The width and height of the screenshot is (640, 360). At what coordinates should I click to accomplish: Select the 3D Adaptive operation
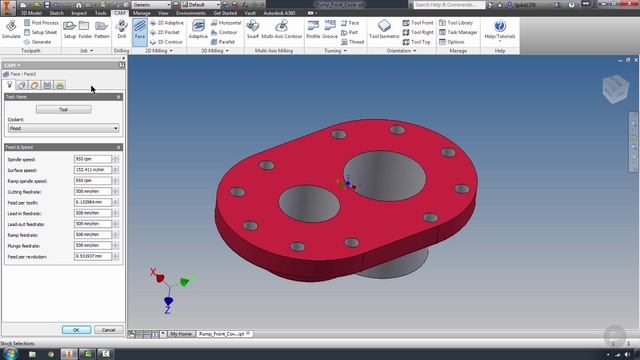tap(198, 30)
